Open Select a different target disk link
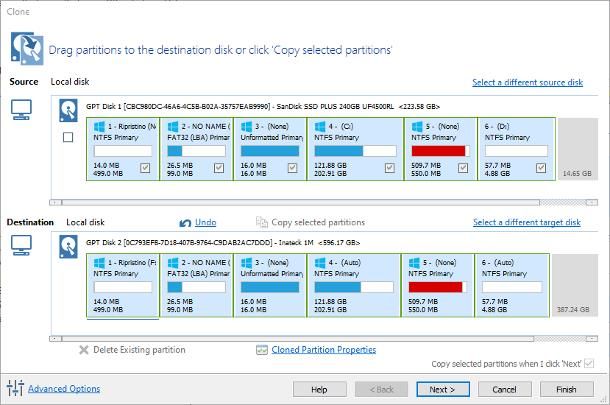The image size is (610, 405). pyautogui.click(x=526, y=222)
